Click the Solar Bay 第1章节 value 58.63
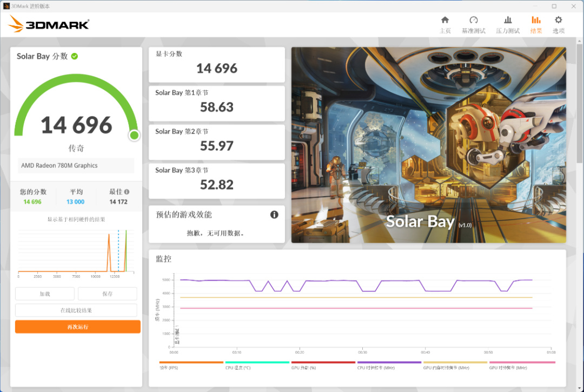 coord(217,107)
